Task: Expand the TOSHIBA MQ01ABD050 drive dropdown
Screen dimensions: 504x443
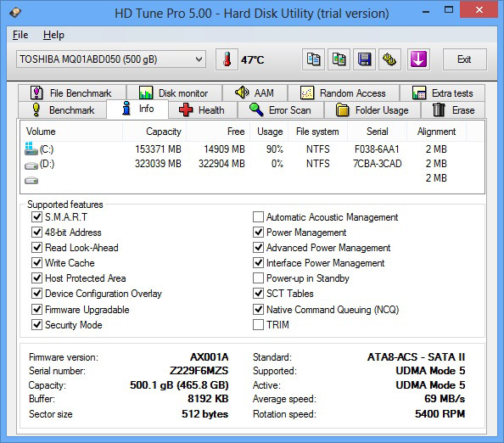Action: tap(111, 59)
